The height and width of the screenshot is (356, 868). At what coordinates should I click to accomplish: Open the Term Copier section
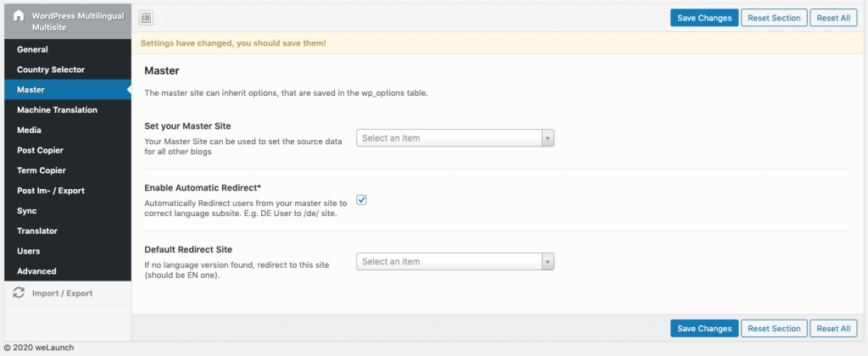[42, 170]
